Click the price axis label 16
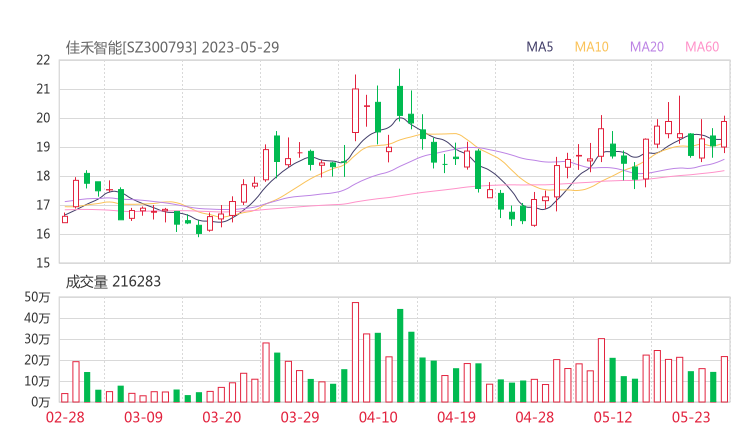The width and height of the screenshot is (740, 440). click(43, 234)
